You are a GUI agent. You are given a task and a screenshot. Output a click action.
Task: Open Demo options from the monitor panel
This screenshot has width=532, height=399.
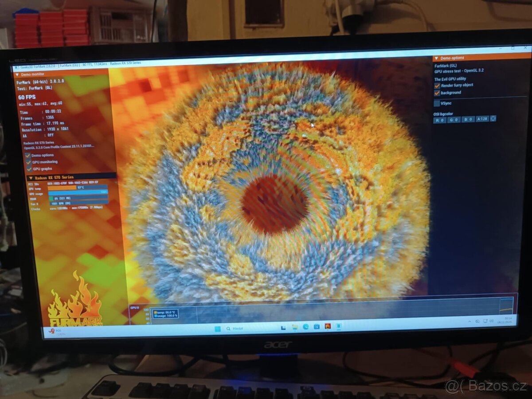(28, 155)
